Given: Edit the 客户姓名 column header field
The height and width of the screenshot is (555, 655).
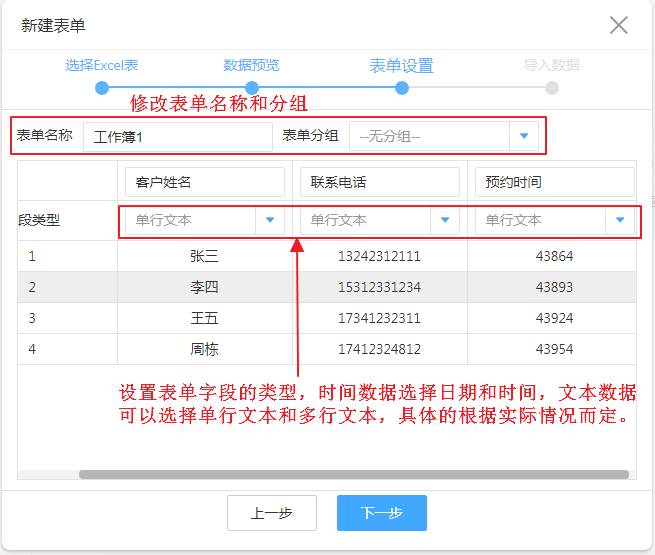Looking at the screenshot, I should [204, 182].
